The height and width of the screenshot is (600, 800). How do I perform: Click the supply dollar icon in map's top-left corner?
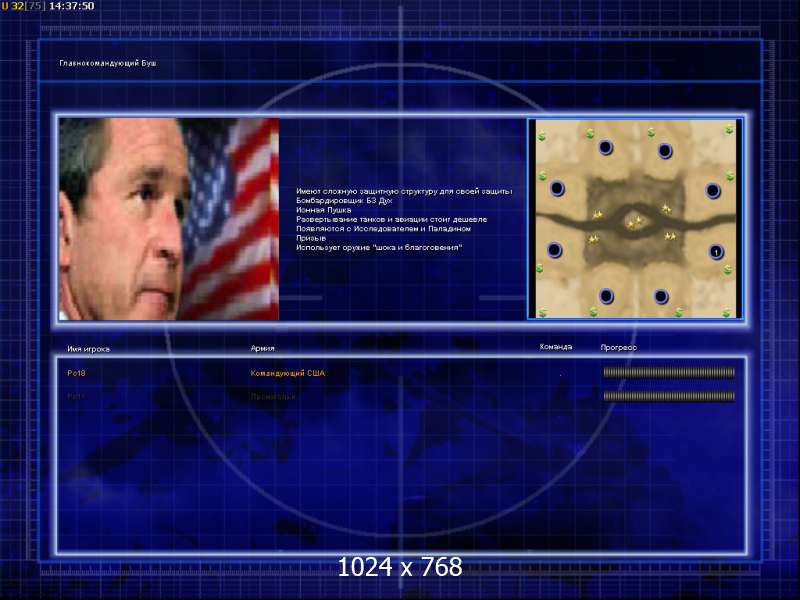(x=541, y=136)
